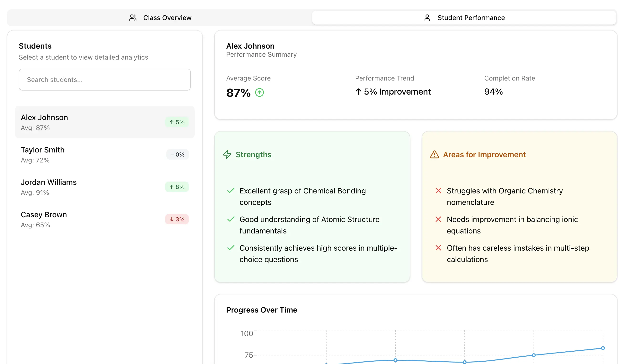The height and width of the screenshot is (364, 633).
Task: Select Taylor Smith in student list
Action: pyautogui.click(x=105, y=155)
